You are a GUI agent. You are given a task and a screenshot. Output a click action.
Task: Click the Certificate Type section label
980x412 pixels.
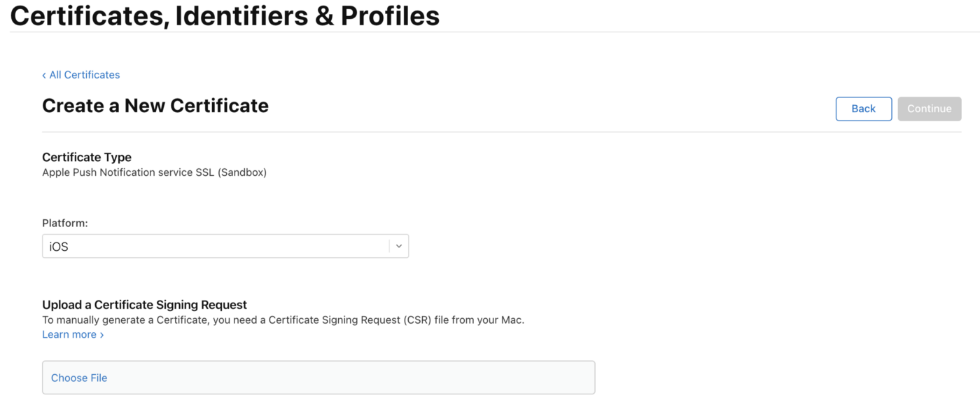(87, 157)
